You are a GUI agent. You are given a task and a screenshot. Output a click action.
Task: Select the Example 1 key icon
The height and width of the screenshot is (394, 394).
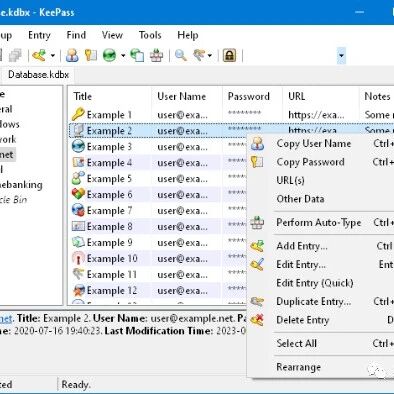pyautogui.click(x=78, y=114)
